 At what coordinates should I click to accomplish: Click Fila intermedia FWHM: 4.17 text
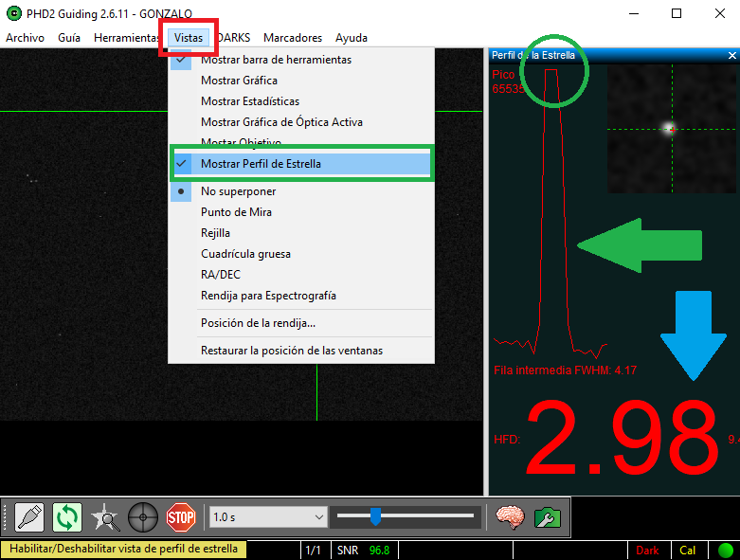click(565, 370)
